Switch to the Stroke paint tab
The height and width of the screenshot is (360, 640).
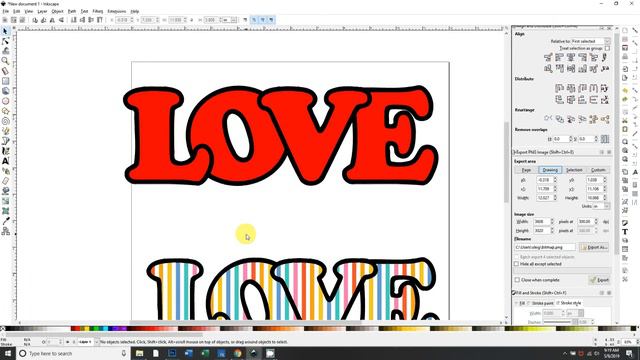pos(542,303)
